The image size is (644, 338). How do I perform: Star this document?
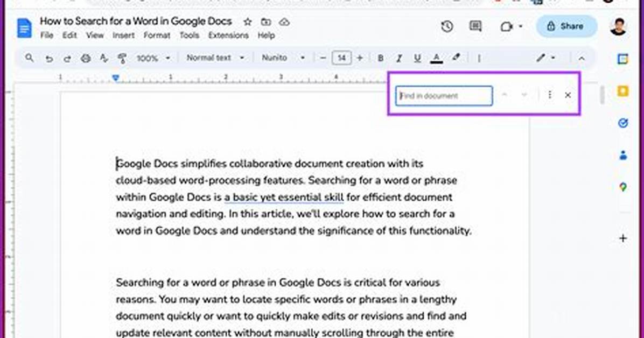coord(247,22)
